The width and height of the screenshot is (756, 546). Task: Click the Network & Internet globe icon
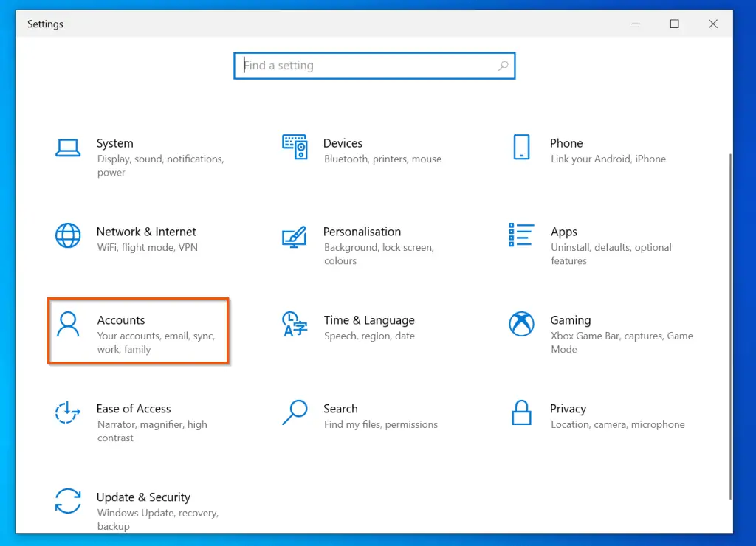pos(68,236)
